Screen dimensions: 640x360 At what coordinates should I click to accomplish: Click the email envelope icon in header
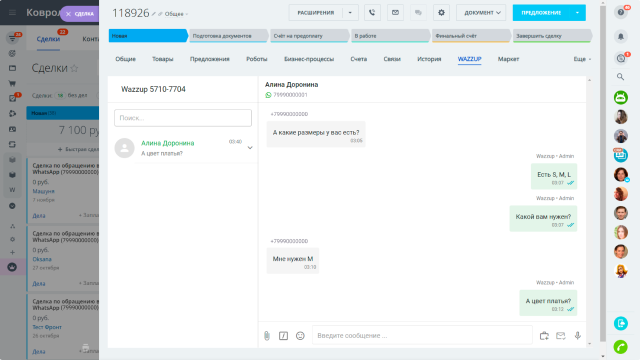[395, 13]
